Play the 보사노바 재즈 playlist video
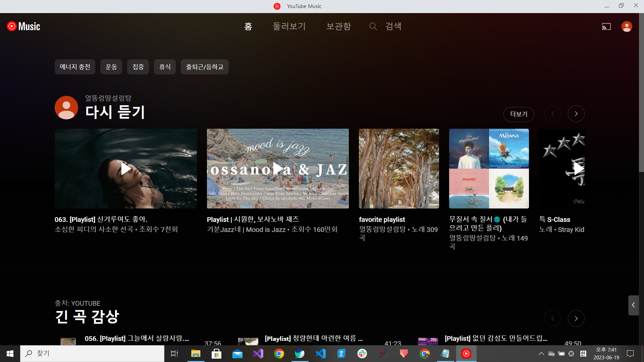The width and height of the screenshot is (644, 362). pos(278,169)
